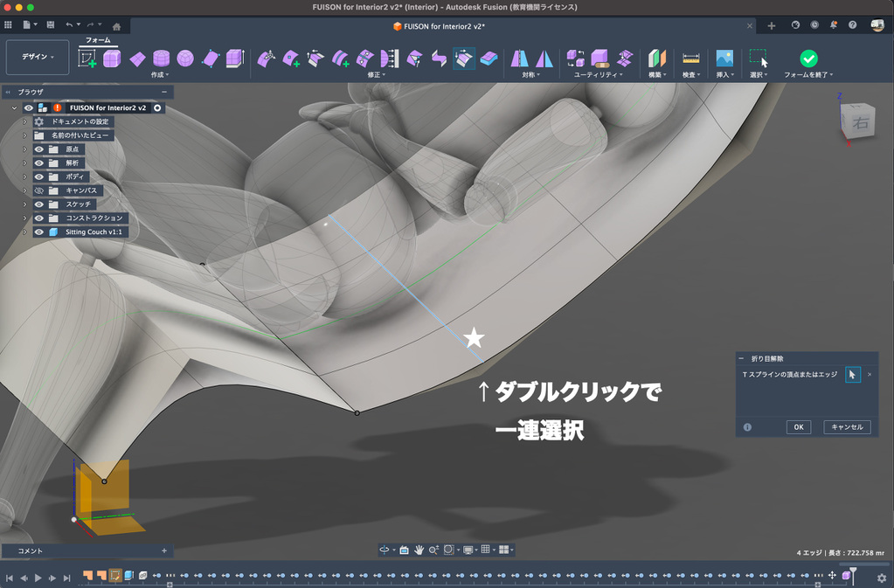Toggle visibility of the Sitting Couch v1:1 component
The width and height of the screenshot is (894, 588).
pyautogui.click(x=39, y=232)
